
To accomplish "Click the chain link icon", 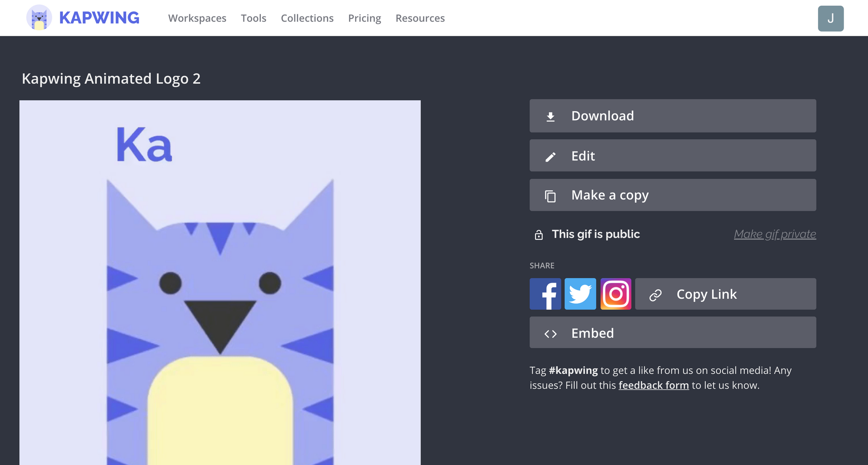I will pyautogui.click(x=655, y=295).
